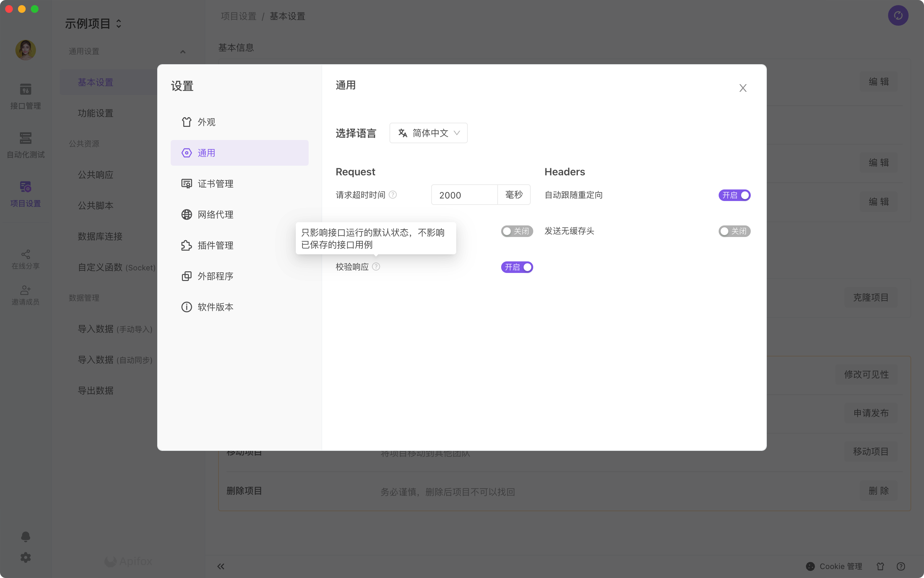Enable the 关闭 toggle under Request

[x=517, y=231]
